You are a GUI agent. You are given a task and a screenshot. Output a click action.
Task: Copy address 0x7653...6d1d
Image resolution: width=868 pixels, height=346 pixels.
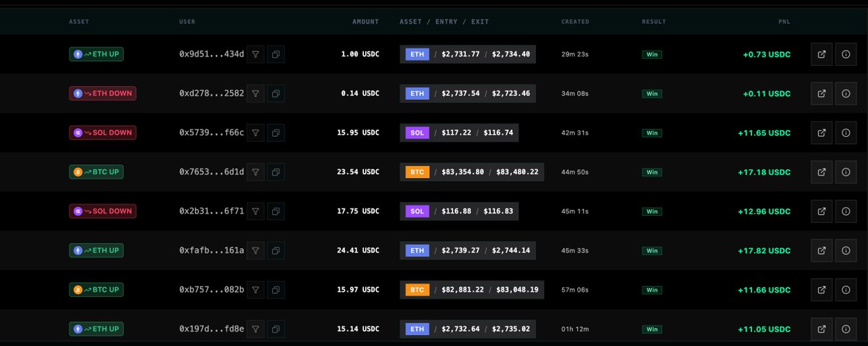point(276,172)
